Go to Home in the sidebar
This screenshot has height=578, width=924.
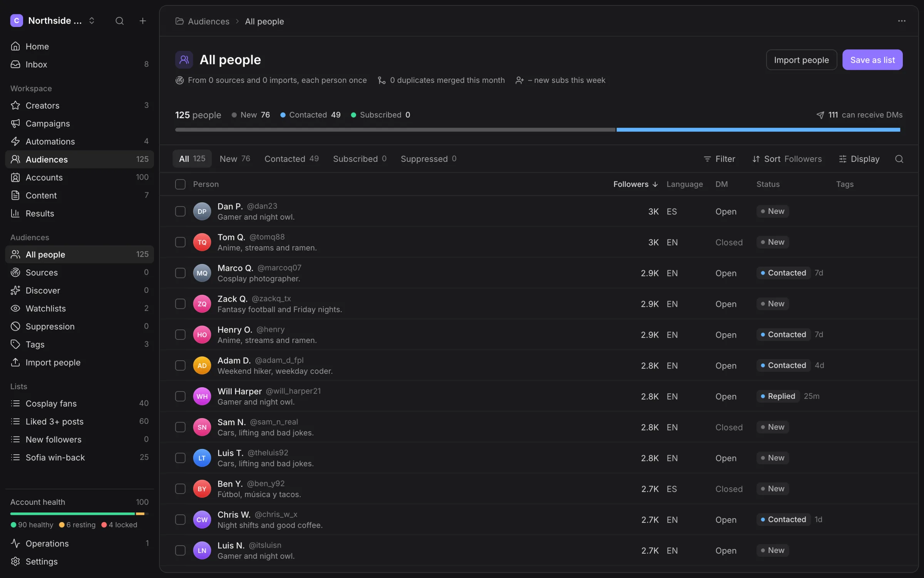click(x=79, y=46)
